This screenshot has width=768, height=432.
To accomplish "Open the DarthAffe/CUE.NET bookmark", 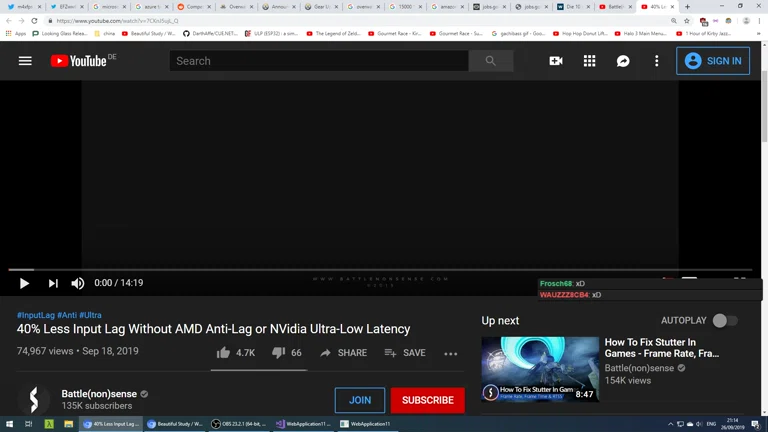I will (x=210, y=33).
